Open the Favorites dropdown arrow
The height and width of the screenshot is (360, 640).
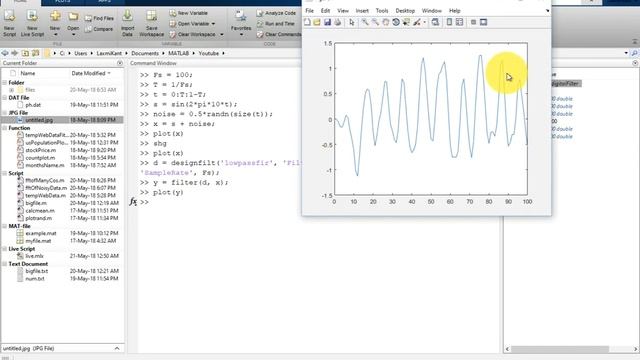click(x=241, y=35)
